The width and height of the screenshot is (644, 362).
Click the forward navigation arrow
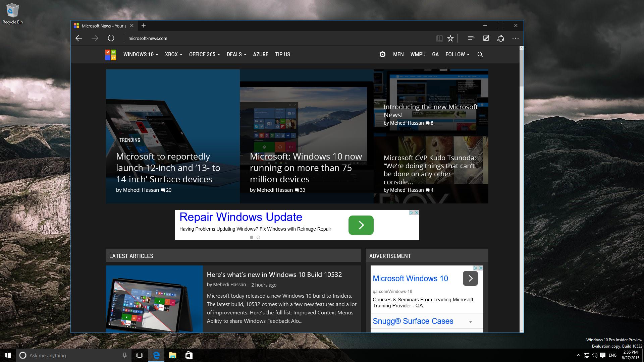(x=95, y=38)
